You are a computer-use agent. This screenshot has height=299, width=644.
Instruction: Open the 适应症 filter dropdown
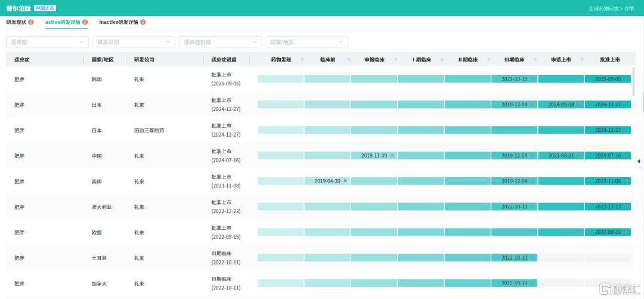point(47,42)
